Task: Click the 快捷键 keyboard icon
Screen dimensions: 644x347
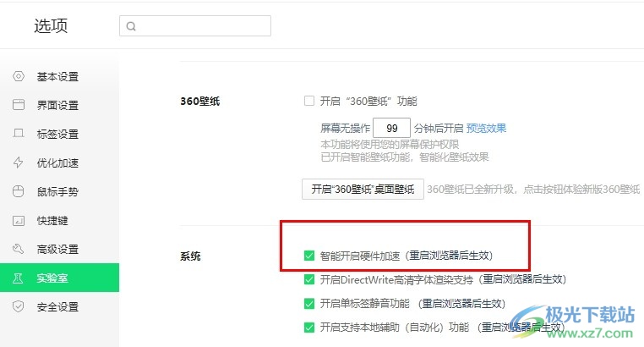Action: tap(19, 220)
